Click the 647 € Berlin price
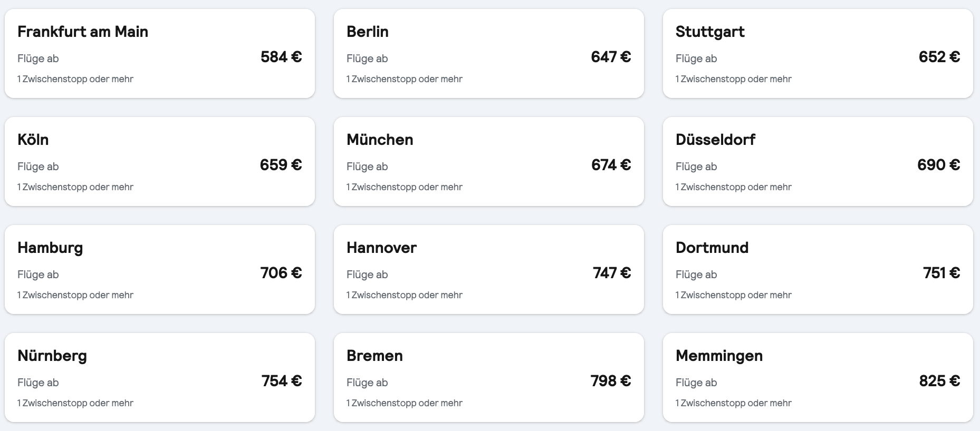The height and width of the screenshot is (431, 980). tap(611, 57)
